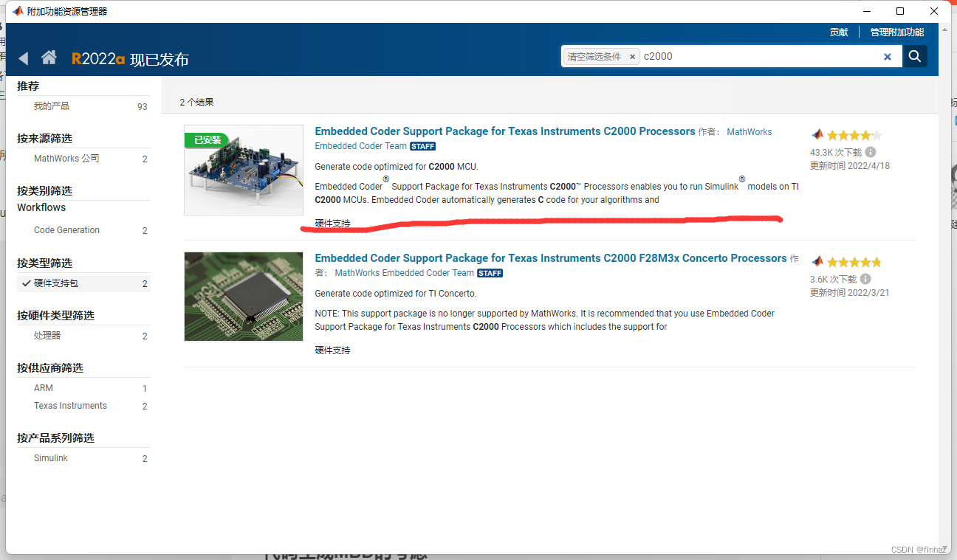The width and height of the screenshot is (957, 560).
Task: Click 'Generate code optimized for TI Concerto.' text
Action: click(396, 294)
